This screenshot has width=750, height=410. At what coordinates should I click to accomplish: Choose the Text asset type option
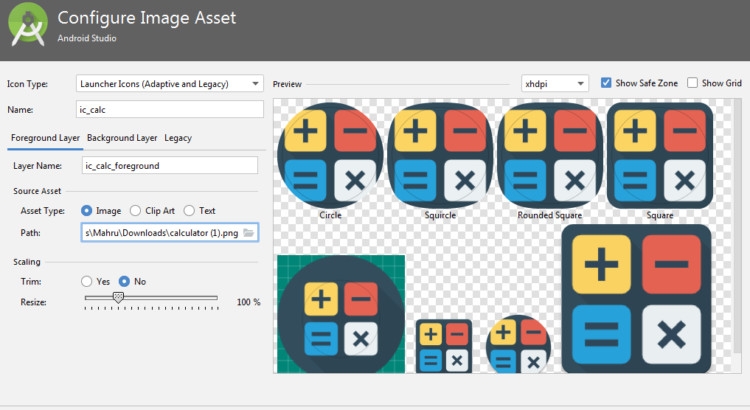click(189, 211)
